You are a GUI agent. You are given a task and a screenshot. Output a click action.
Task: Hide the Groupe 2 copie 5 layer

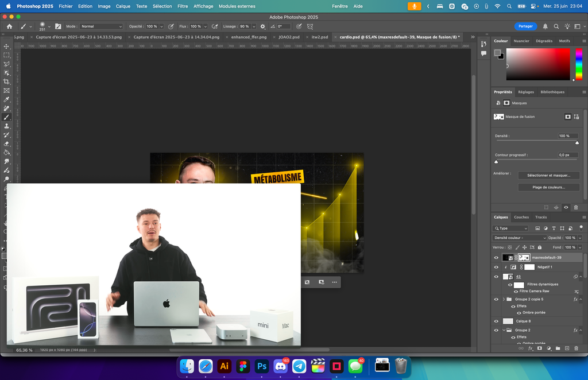(x=496, y=300)
